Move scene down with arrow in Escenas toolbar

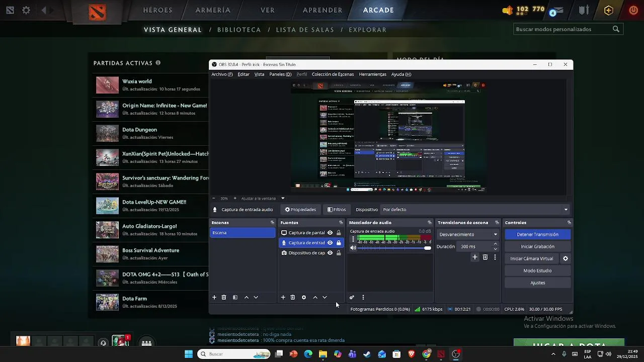click(256, 298)
